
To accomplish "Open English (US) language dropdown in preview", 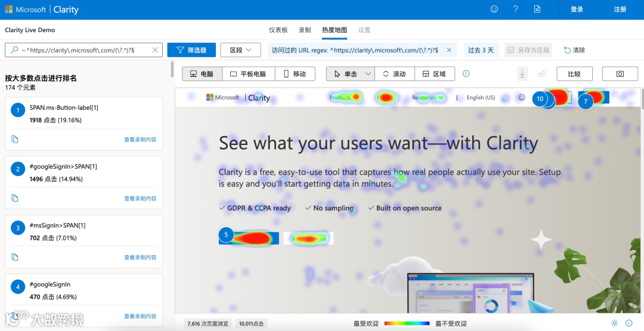I will coord(487,98).
